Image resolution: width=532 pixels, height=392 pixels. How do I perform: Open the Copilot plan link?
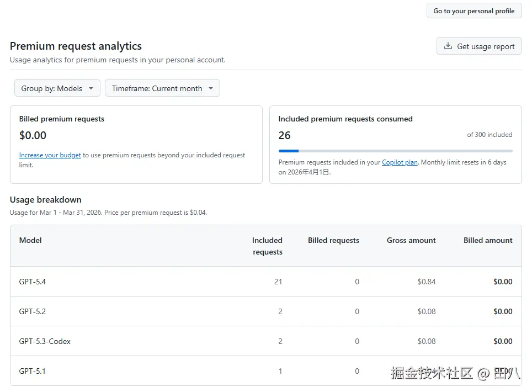[400, 162]
